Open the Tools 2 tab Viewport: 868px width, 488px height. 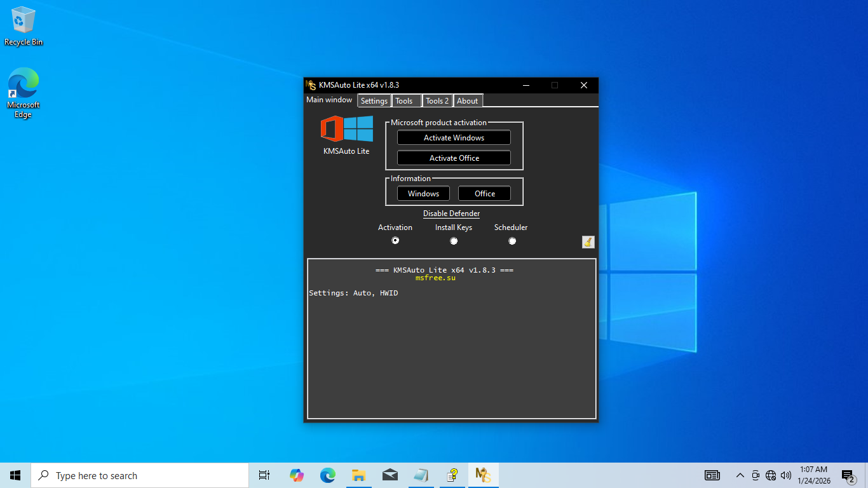tap(437, 101)
